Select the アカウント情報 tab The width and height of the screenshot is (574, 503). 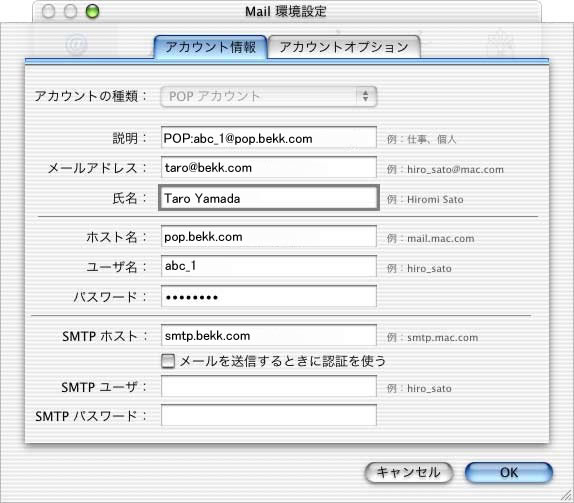tap(210, 47)
